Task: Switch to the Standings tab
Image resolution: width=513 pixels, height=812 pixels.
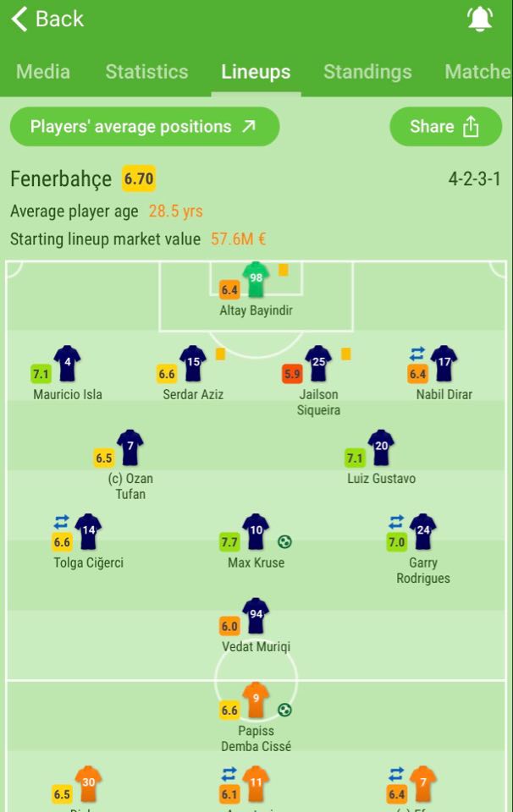Action: 367,71
